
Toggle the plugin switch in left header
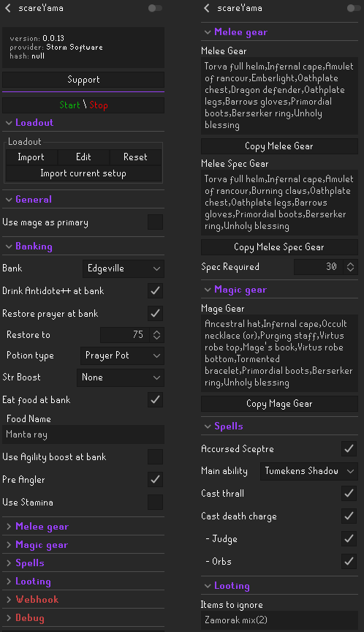[x=155, y=8]
